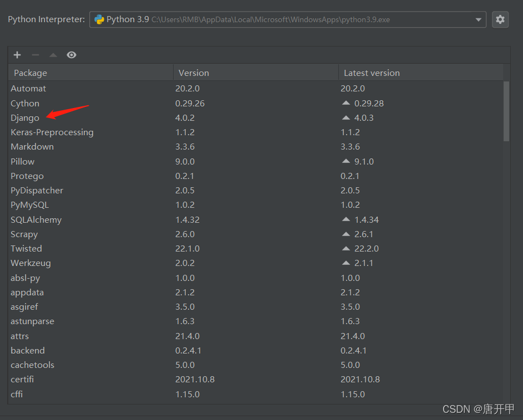Select the Django package name

click(25, 118)
